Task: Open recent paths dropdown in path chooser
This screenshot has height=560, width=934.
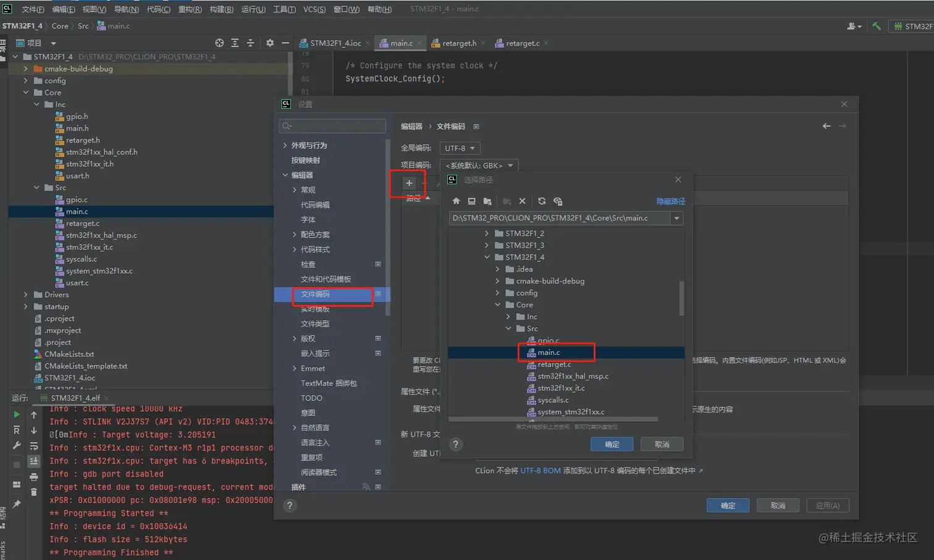Action: 677,218
